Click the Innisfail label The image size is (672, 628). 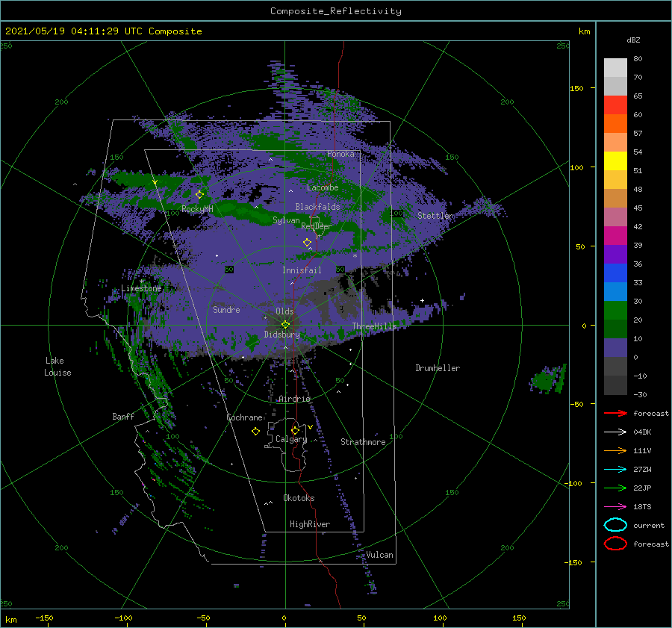[x=302, y=270]
